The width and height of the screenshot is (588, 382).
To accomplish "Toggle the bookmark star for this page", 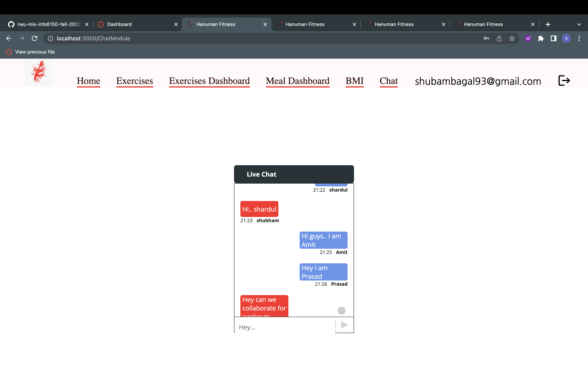I will [x=512, y=38].
